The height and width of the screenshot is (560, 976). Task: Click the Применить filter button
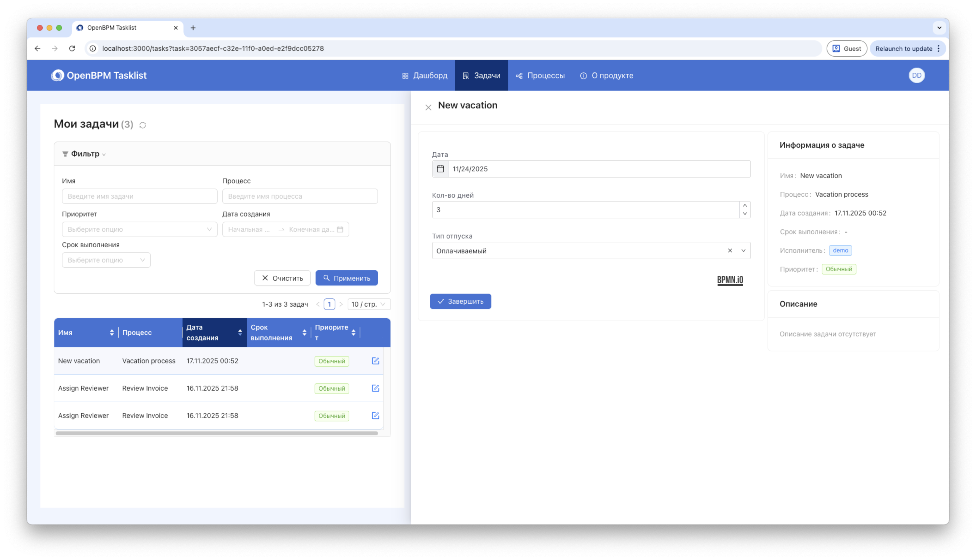pyautogui.click(x=346, y=278)
